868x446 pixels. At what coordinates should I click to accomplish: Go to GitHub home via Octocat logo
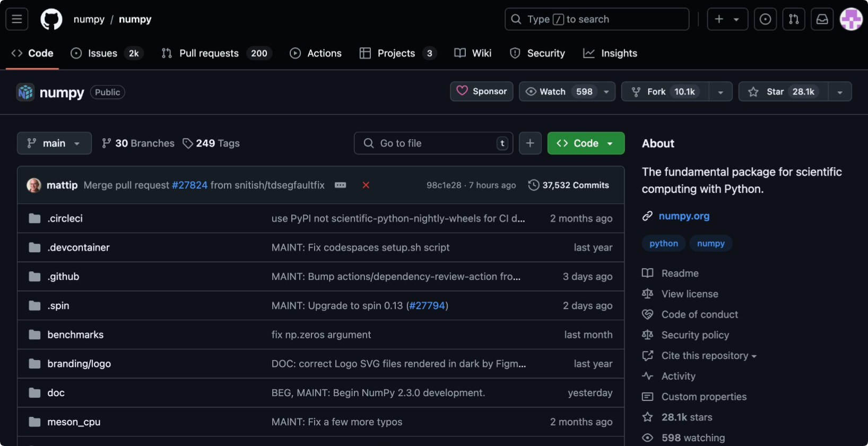tap(51, 19)
